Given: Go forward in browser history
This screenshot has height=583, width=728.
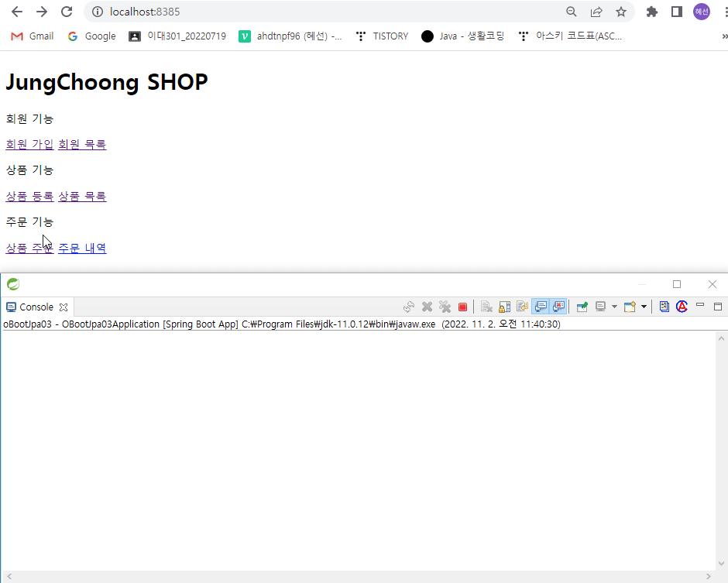Looking at the screenshot, I should click(42, 12).
